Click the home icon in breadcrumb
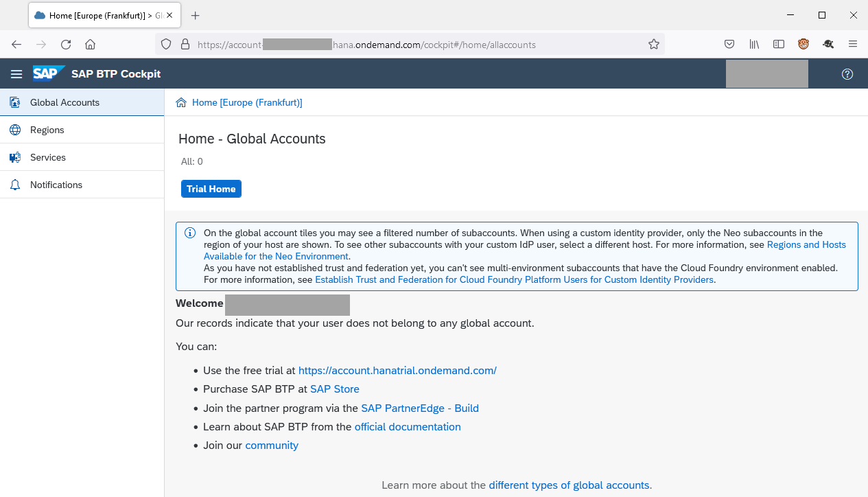The image size is (868, 497). (x=181, y=102)
